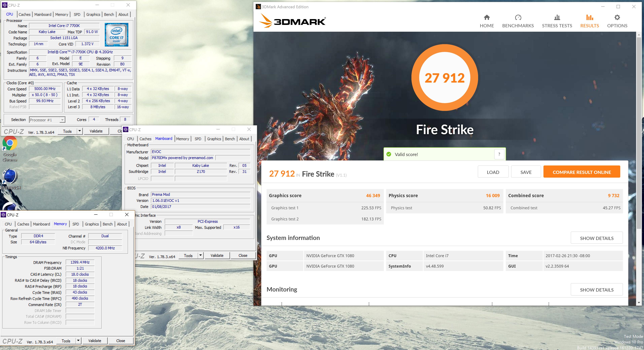Open the SPD tab in the Memory window
This screenshot has width=644, height=350.
pos(75,224)
